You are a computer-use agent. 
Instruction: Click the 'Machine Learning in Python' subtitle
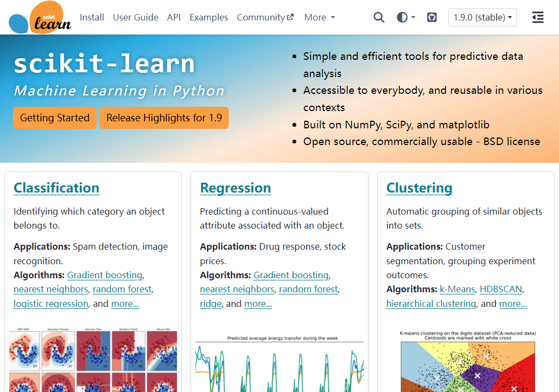coord(119,91)
